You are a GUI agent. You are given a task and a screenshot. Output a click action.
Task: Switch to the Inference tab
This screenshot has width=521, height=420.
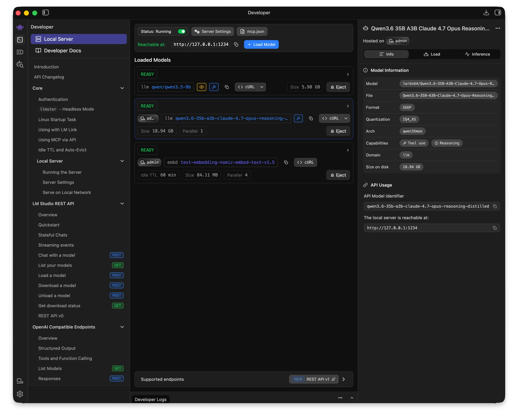[477, 54]
